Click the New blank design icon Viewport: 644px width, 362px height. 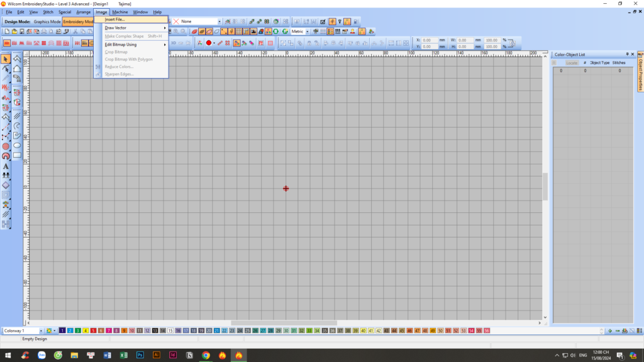7,31
